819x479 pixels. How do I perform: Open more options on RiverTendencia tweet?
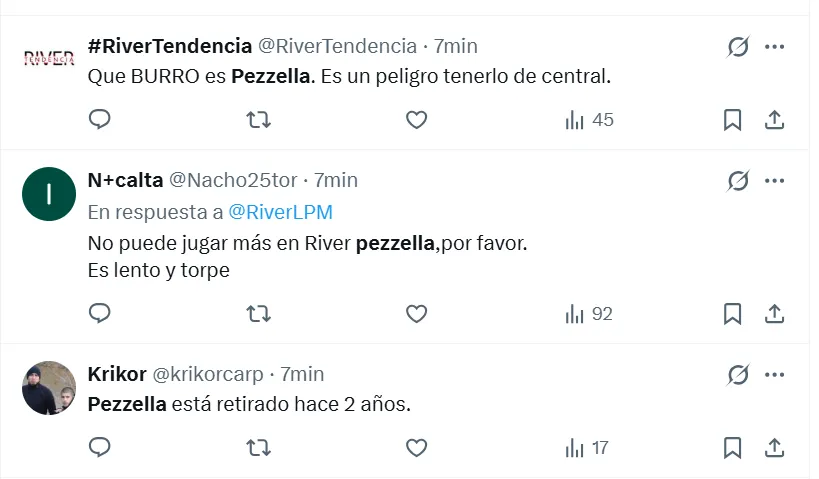(774, 46)
